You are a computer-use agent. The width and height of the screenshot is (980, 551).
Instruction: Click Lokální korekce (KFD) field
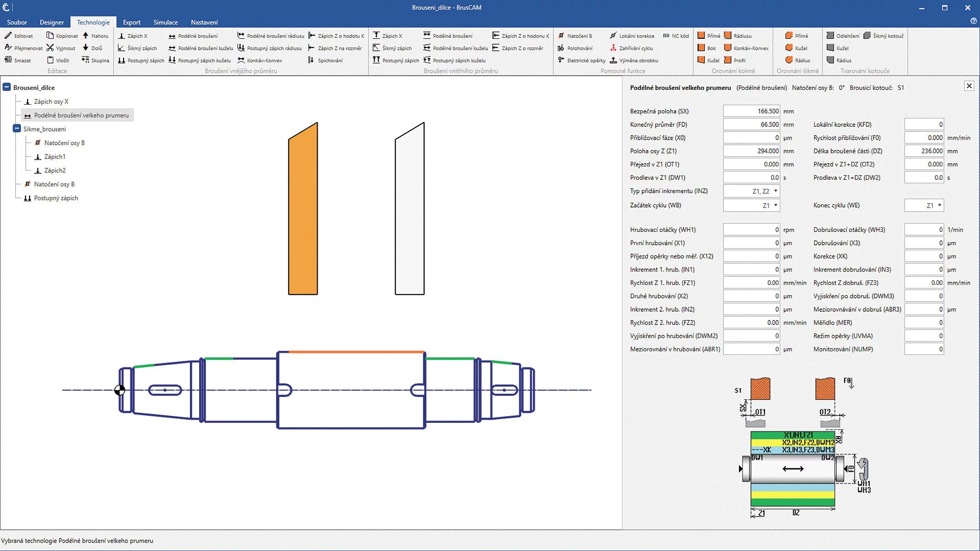pos(924,124)
